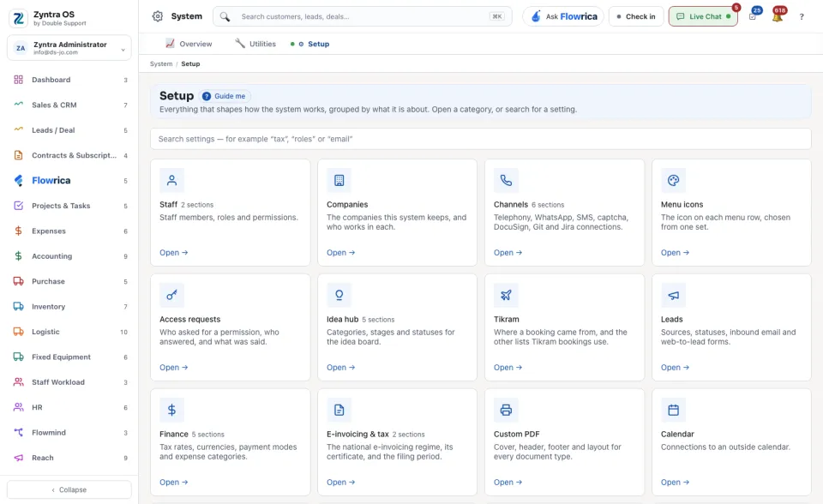
Task: Click the Leads megaphone card icon
Action: pos(674,295)
